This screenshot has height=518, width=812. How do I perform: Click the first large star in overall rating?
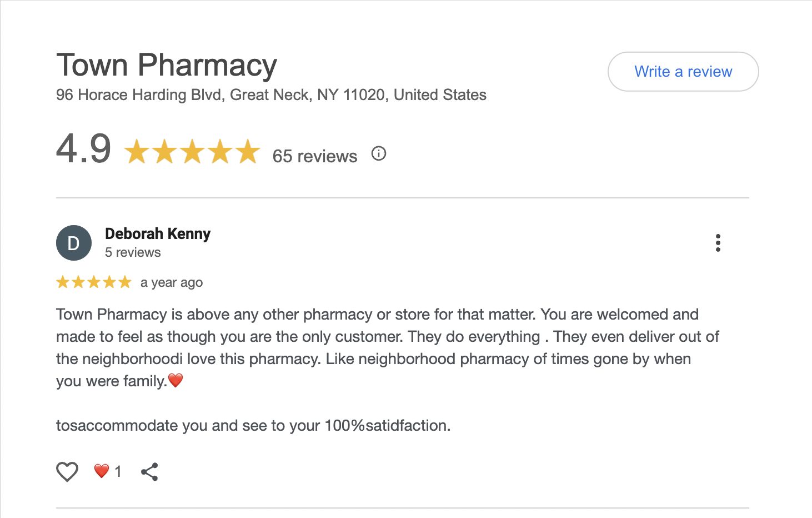[136, 152]
